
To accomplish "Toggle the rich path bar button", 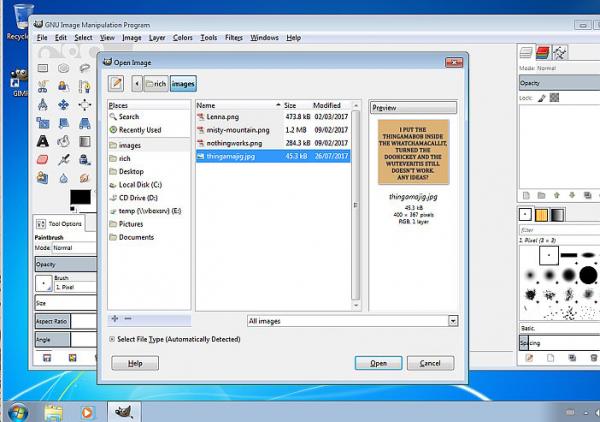I will 156,83.
